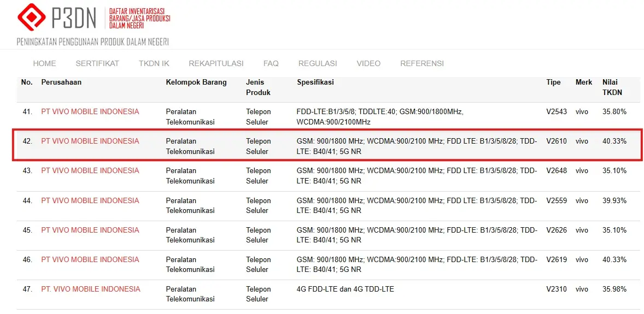The height and width of the screenshot is (314, 644).
Task: Select type value V2610
Action: coord(557,141)
